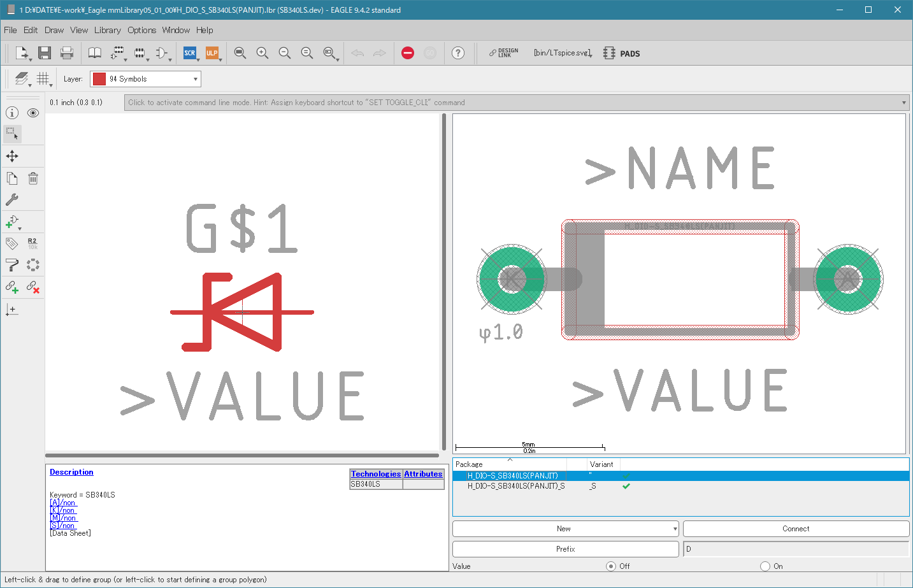Set the Value radio button to Off
Image resolution: width=913 pixels, height=588 pixels.
click(611, 566)
